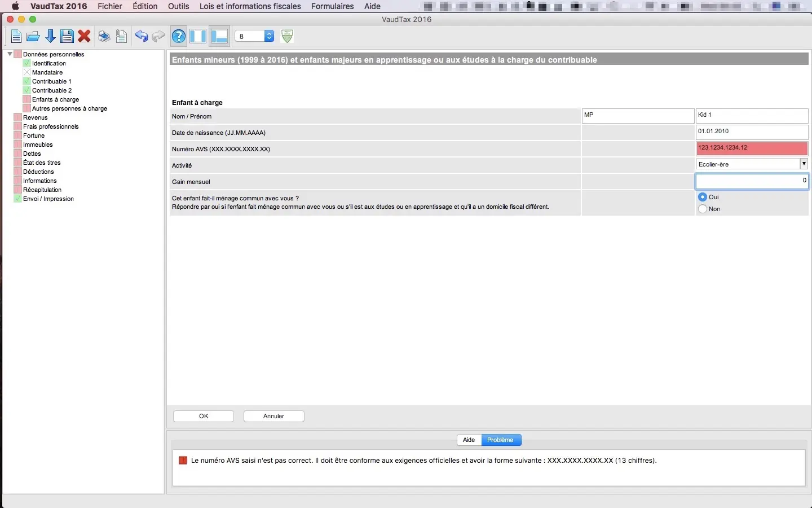Screen dimensions: 812x508
Task: Select État des titres in tree
Action: point(42,163)
